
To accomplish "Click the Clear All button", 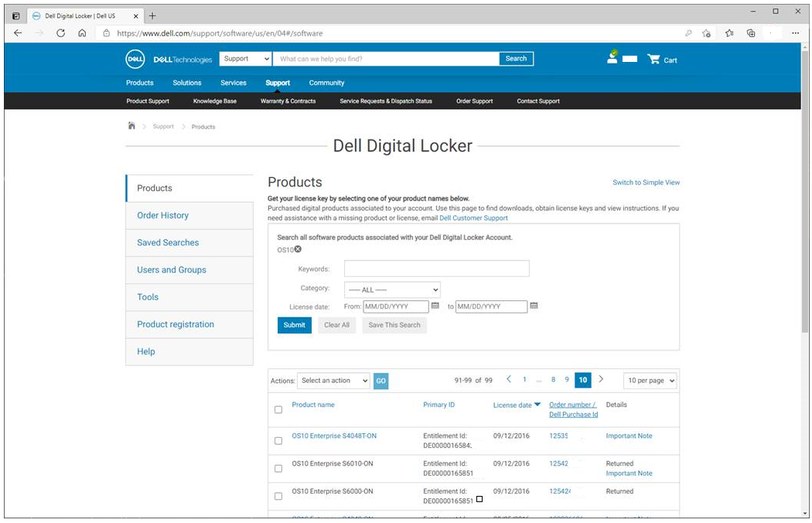I will click(336, 325).
